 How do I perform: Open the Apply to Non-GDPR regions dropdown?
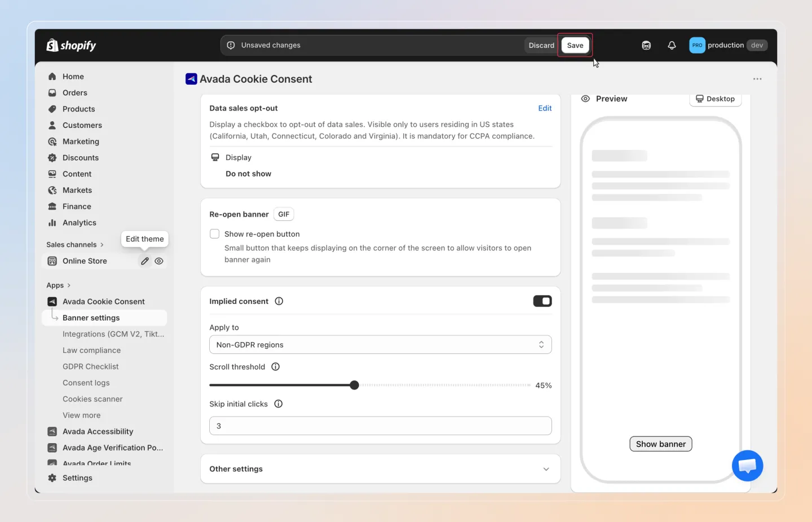pos(380,344)
